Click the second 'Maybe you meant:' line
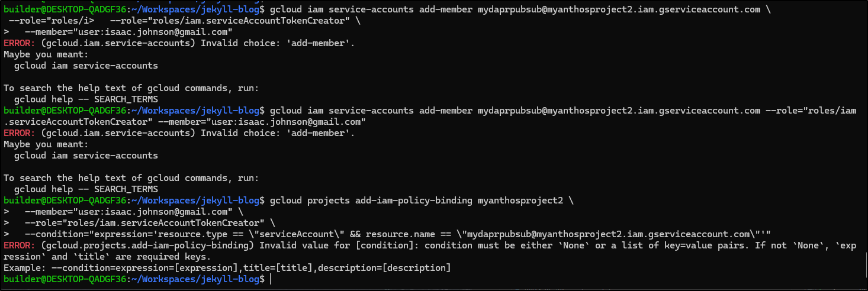This screenshot has width=868, height=291. point(46,144)
